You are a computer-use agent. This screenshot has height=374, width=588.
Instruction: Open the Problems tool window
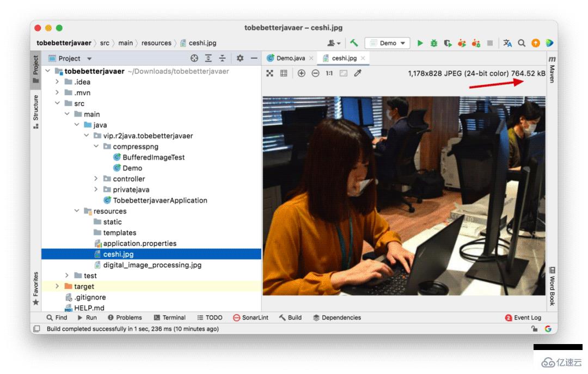pos(125,317)
